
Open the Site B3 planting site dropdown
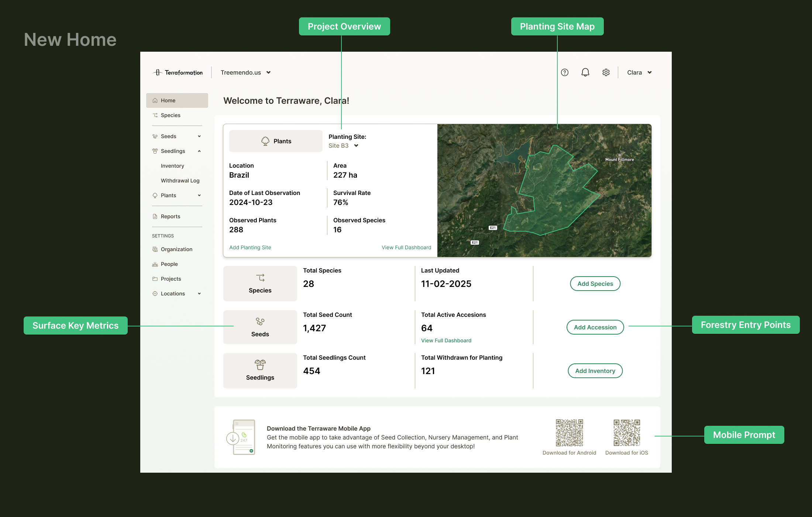point(344,145)
